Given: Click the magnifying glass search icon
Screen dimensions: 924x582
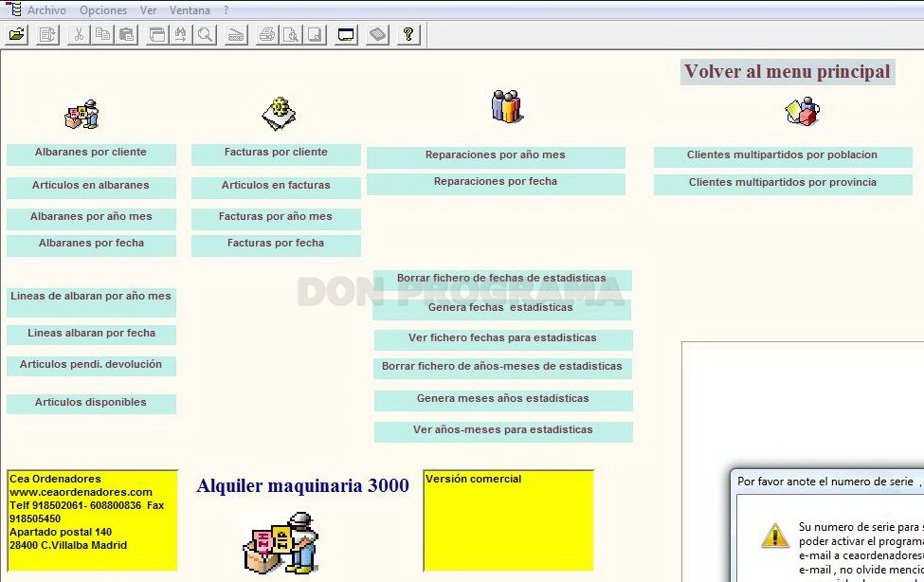Looking at the screenshot, I should [205, 35].
